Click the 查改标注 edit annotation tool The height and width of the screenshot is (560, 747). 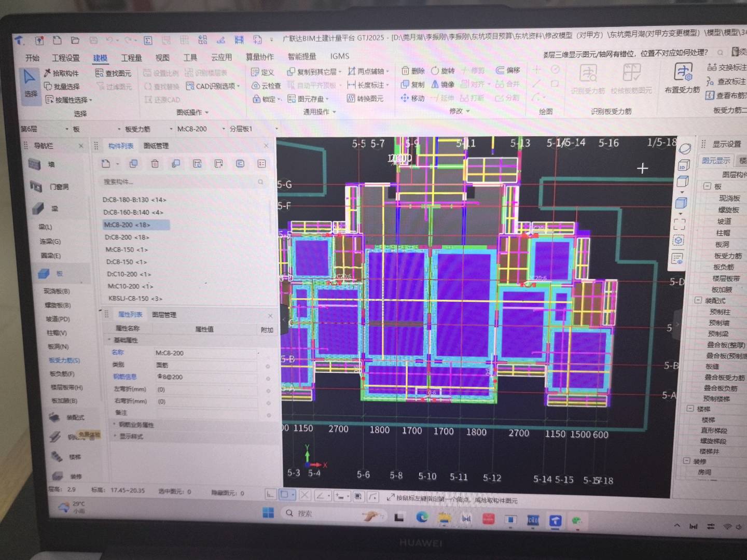pyautogui.click(x=726, y=81)
